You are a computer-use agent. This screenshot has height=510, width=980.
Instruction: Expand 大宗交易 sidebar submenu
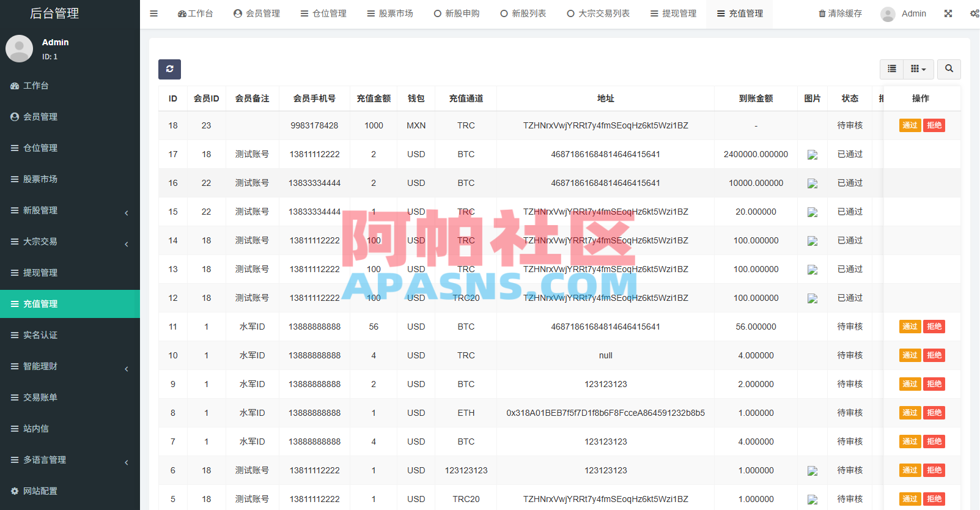[x=70, y=242]
